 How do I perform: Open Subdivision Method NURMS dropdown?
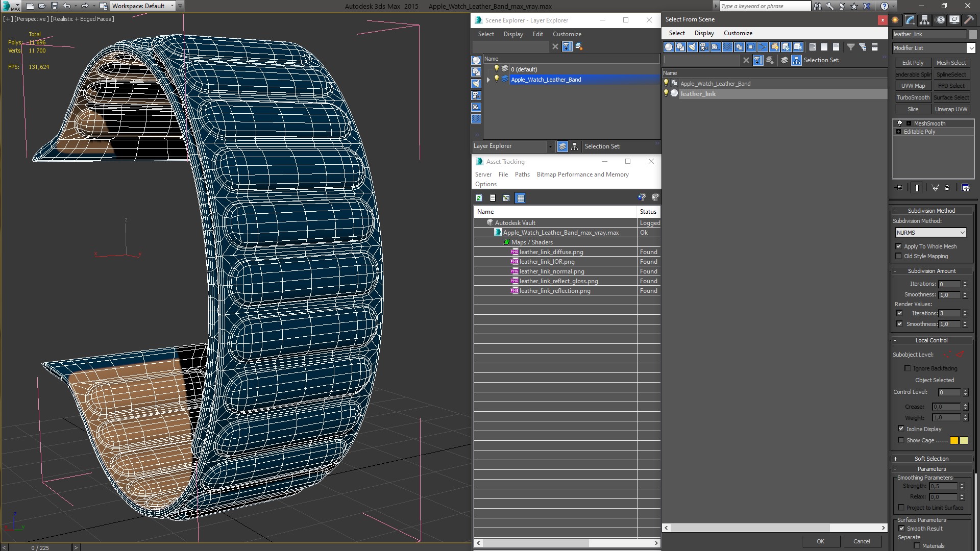click(931, 233)
